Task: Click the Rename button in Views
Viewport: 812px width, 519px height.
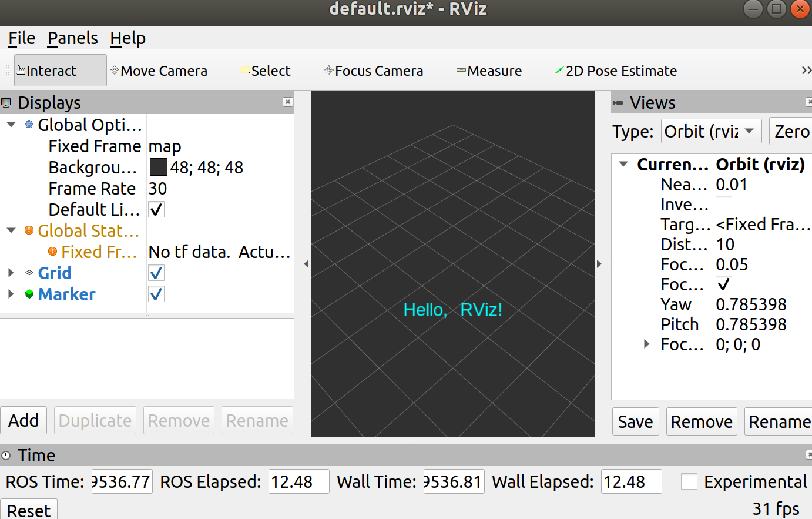Action: click(x=779, y=421)
